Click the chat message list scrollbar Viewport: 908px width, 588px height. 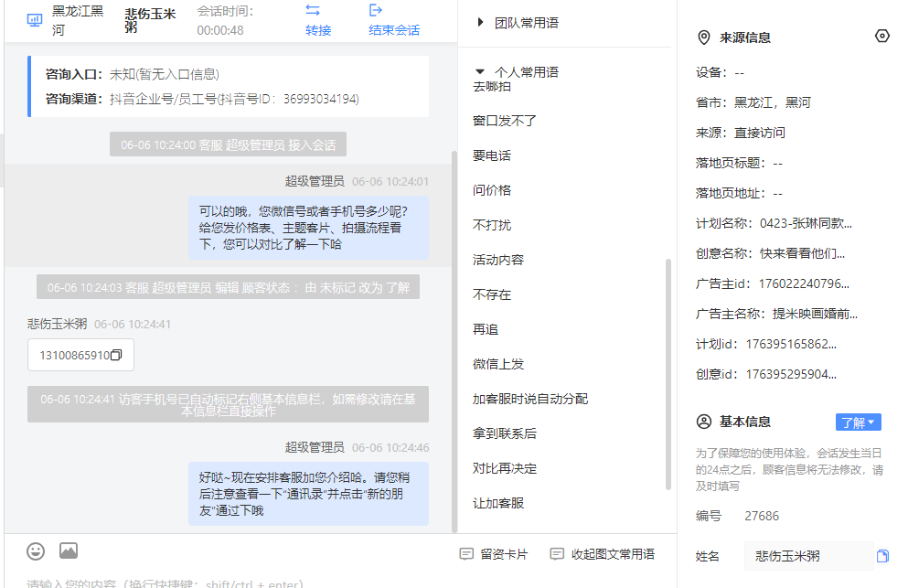(x=454, y=342)
